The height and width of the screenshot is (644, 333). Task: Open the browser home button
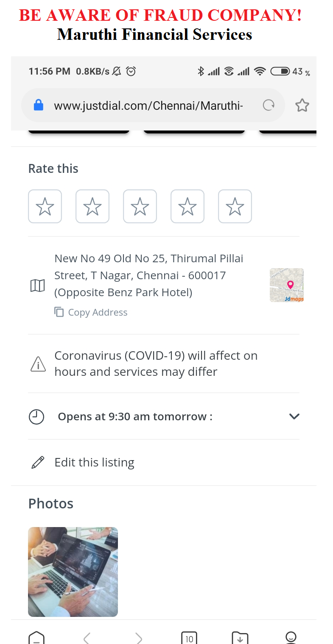pos(36,638)
